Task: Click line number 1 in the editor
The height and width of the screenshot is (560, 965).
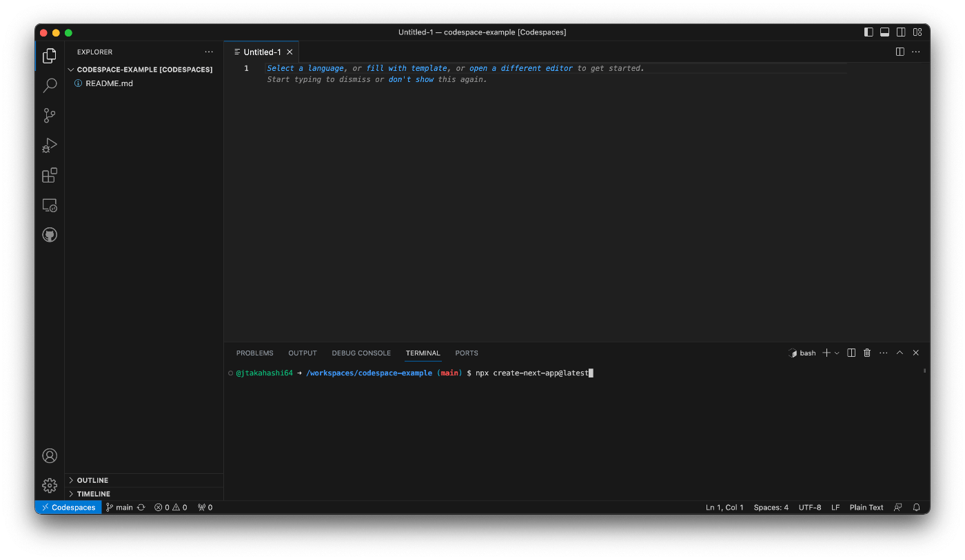Action: 246,68
